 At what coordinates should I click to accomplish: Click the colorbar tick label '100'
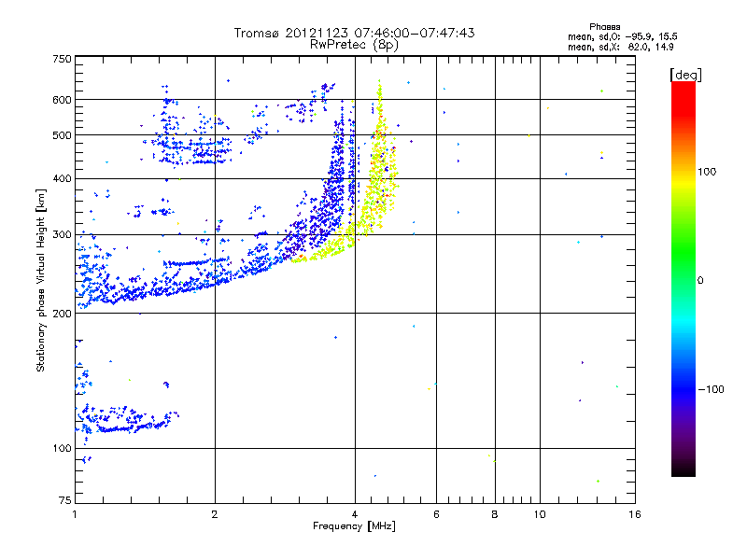[x=707, y=172]
